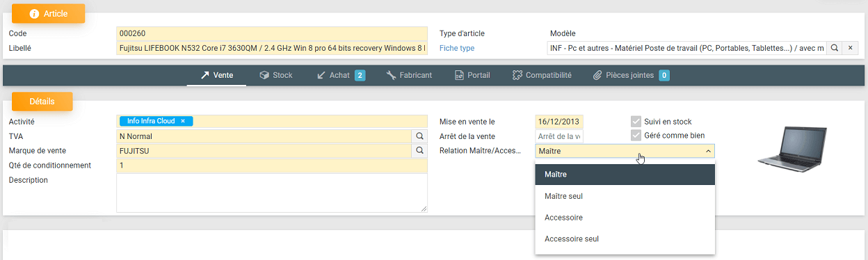Toggle the Suivi en stock checkbox
Image resolution: width=868 pixels, height=260 pixels.
[636, 121]
